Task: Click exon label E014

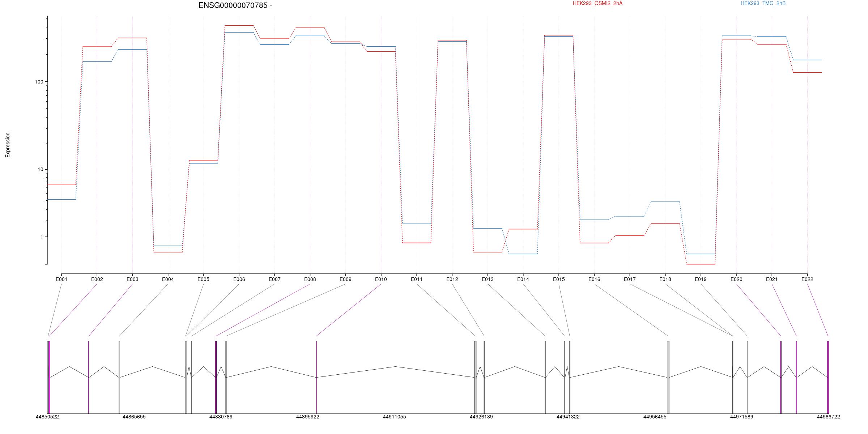Action: pyautogui.click(x=523, y=279)
